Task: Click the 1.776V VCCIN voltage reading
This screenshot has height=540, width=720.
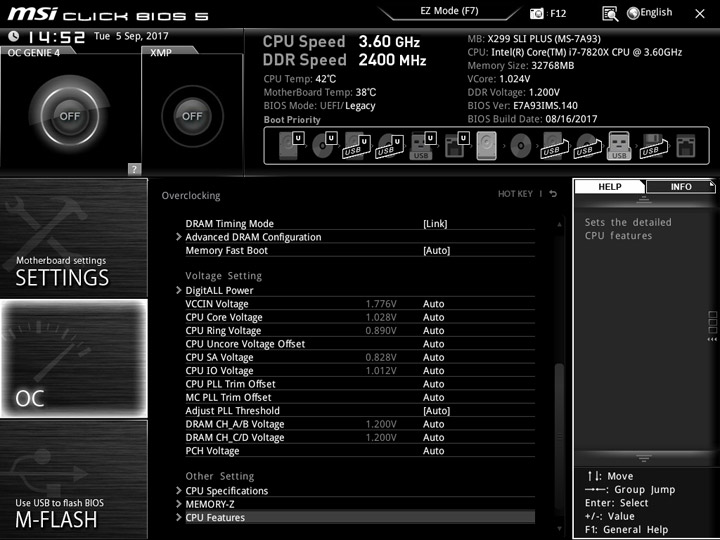Action: 381,304
